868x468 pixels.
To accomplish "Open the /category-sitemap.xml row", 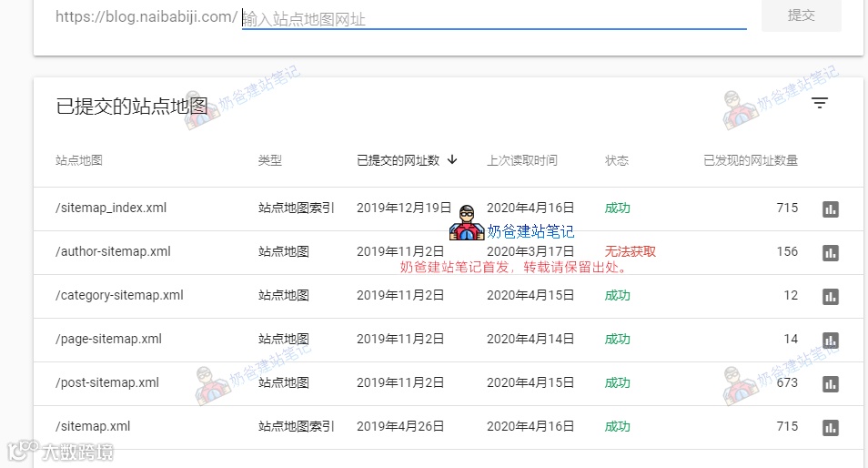I will (449, 296).
